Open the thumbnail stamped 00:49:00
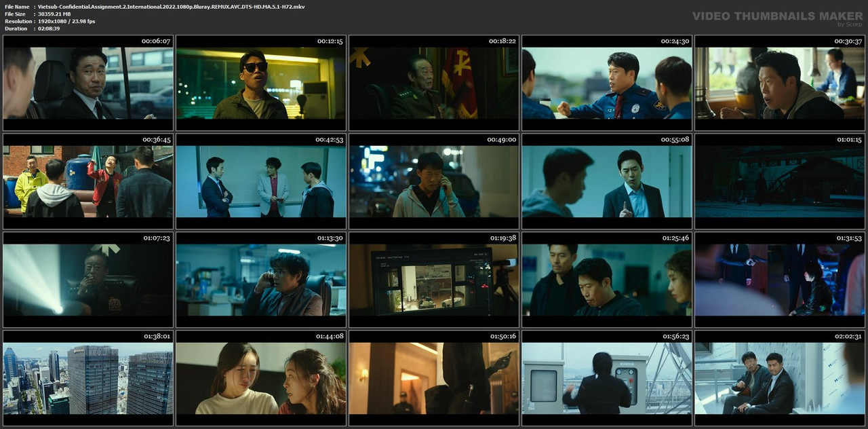Screen dimensions: 868x429 434,181
